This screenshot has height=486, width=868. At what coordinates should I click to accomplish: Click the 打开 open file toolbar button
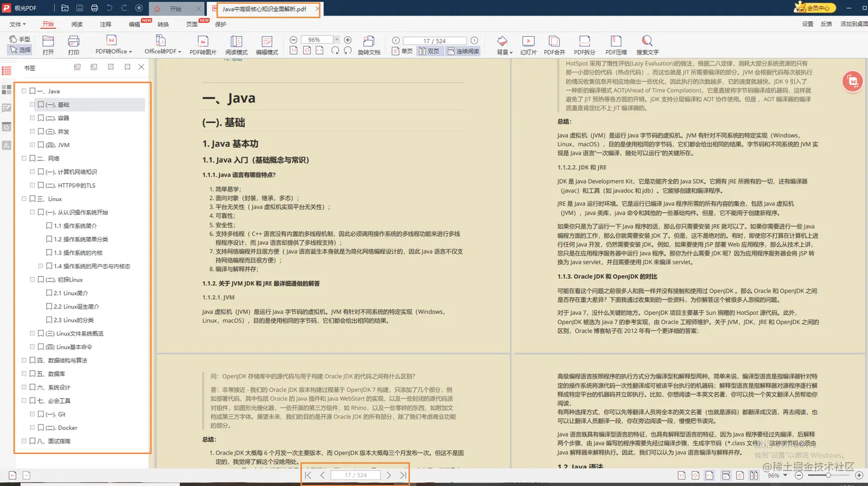(48, 45)
